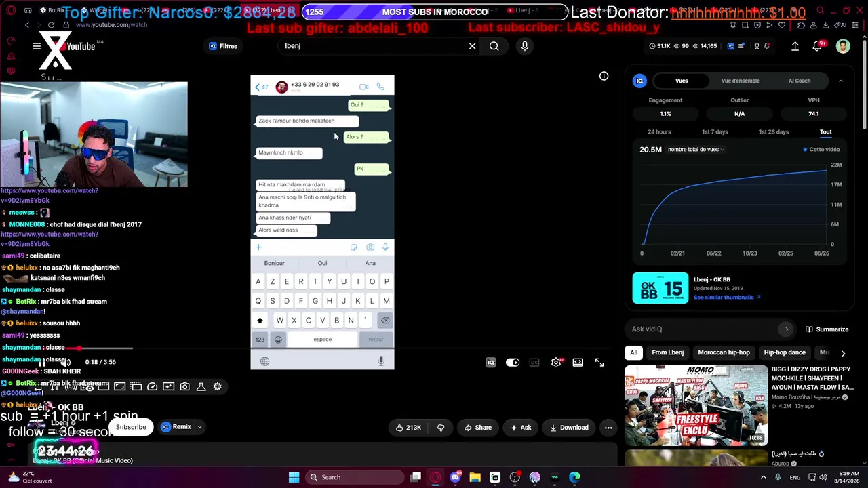Start voice search with microphone
Image resolution: width=868 pixels, height=488 pixels.
[524, 46]
